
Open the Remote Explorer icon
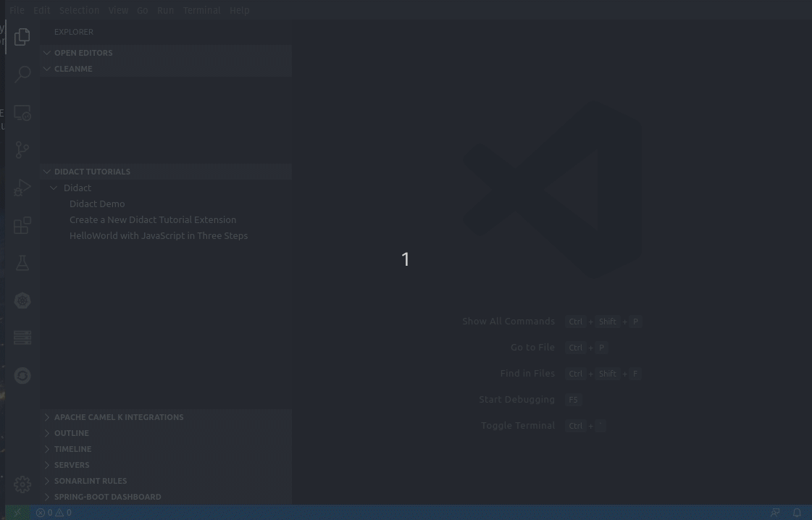coord(22,112)
